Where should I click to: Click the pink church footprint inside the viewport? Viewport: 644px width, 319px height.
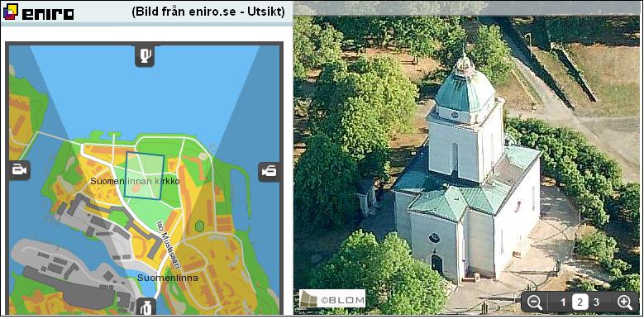(136, 188)
